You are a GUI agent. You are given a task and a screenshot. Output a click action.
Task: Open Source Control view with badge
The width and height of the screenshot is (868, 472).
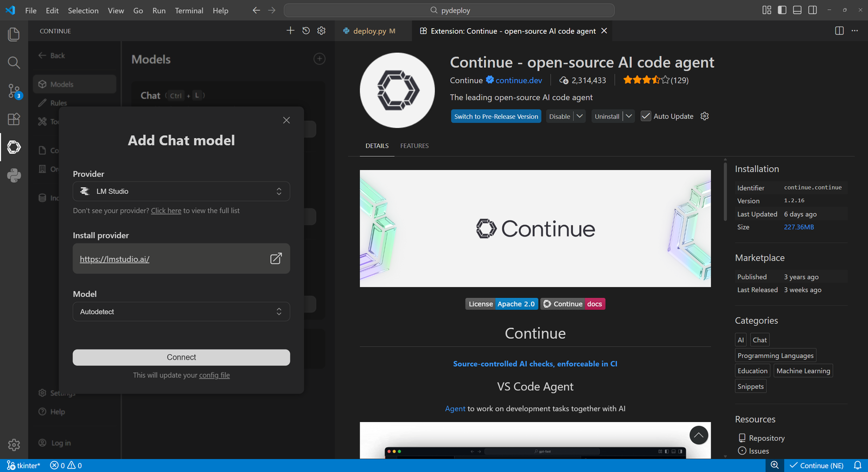(x=14, y=91)
